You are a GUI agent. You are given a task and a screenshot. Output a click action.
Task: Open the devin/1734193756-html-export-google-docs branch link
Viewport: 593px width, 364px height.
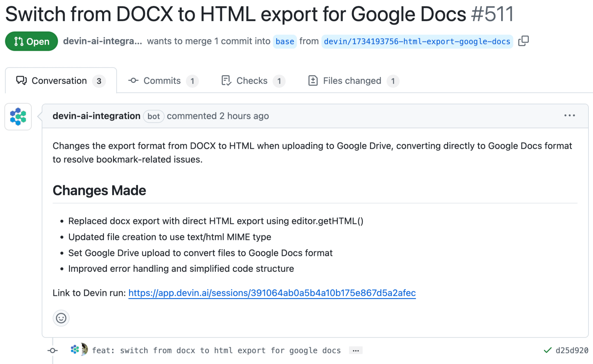click(x=417, y=41)
